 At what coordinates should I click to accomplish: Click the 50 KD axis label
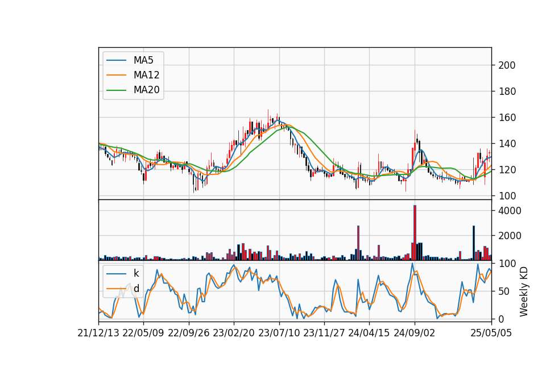click(x=504, y=291)
